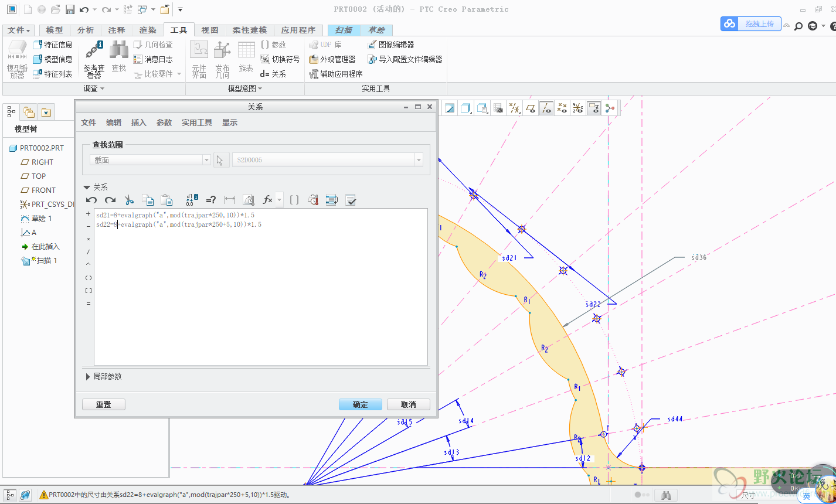The height and width of the screenshot is (504, 836).
Task: Switch to the 草绘 ribbon tab
Action: pyautogui.click(x=376, y=30)
